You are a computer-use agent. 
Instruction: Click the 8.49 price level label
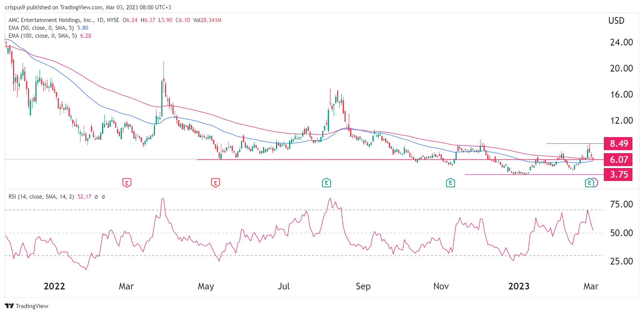pyautogui.click(x=619, y=144)
